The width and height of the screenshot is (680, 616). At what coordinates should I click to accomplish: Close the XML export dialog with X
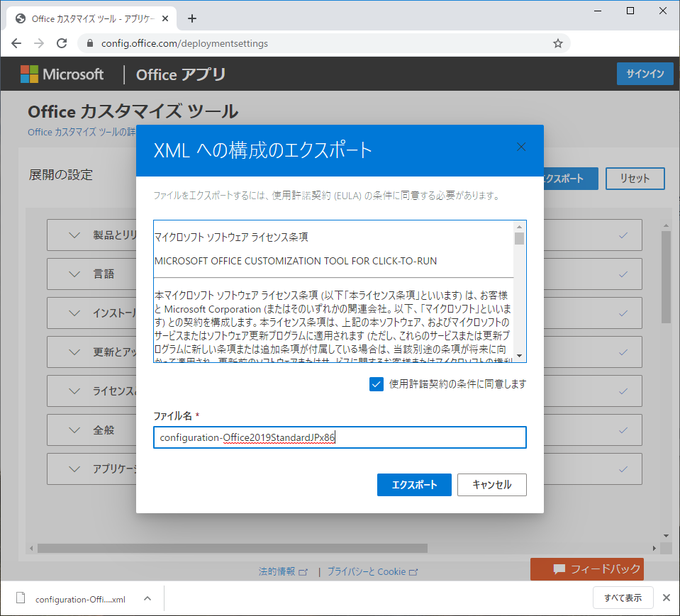[521, 147]
